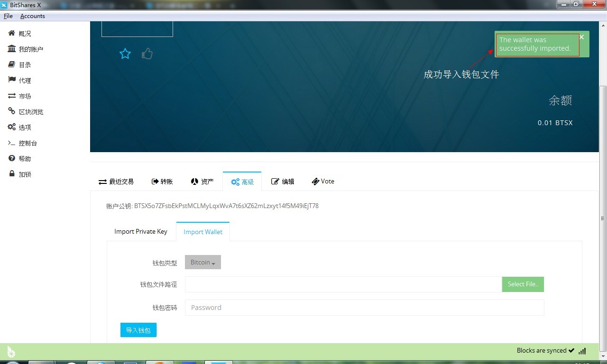Open 控制台 in the sidebar
Viewport: 607px width, 364px height.
(28, 143)
